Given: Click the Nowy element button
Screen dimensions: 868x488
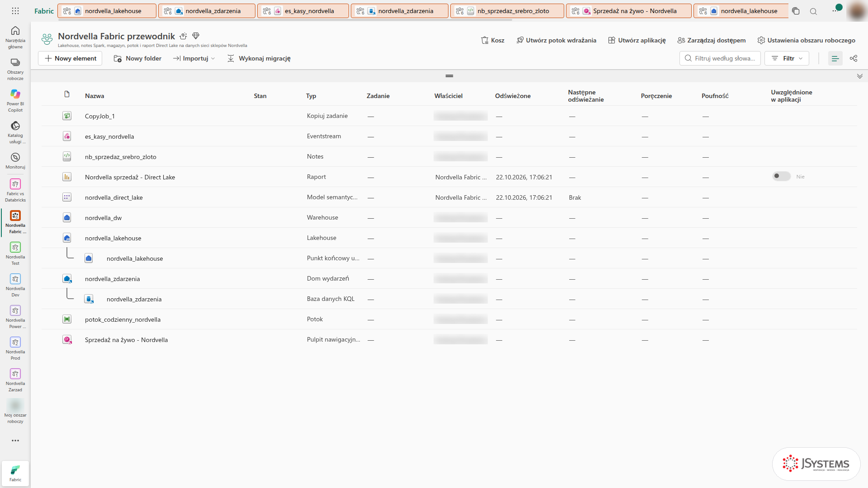Looking at the screenshot, I should tap(70, 58).
